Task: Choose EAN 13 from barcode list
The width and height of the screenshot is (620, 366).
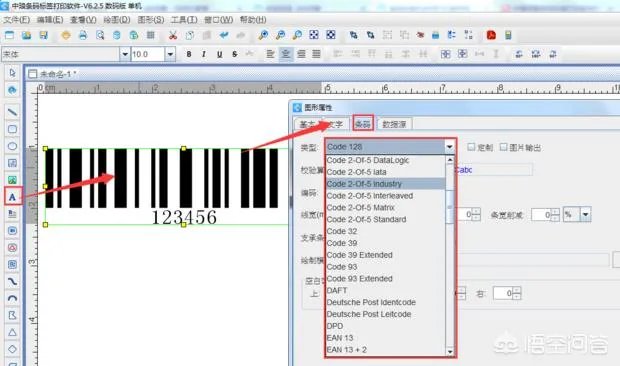Action: pos(386,338)
